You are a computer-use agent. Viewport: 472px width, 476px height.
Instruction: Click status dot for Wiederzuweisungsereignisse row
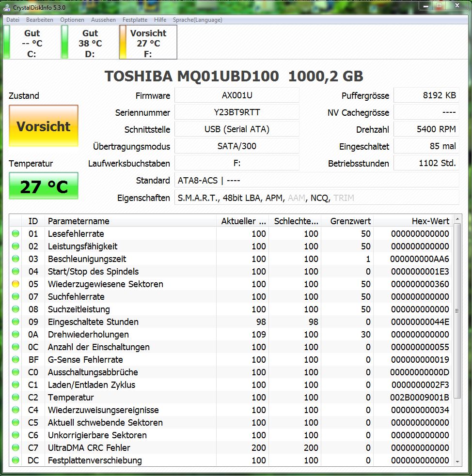pyautogui.click(x=16, y=410)
